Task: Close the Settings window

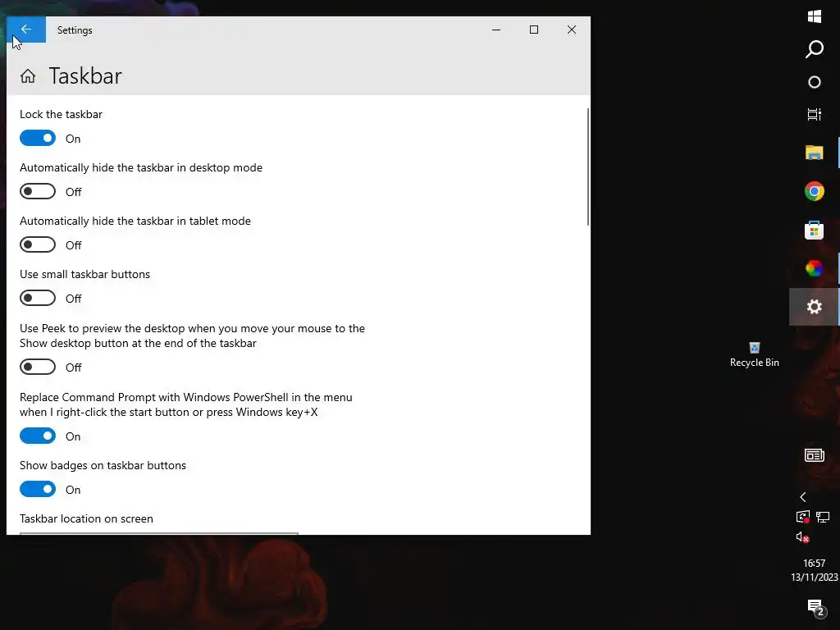Action: coord(572,30)
